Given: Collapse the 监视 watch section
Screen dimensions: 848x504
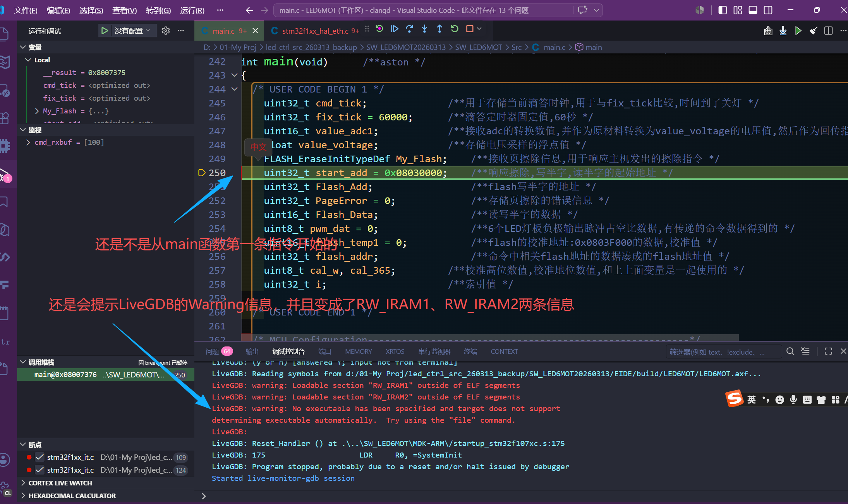Looking at the screenshot, I should click(23, 130).
